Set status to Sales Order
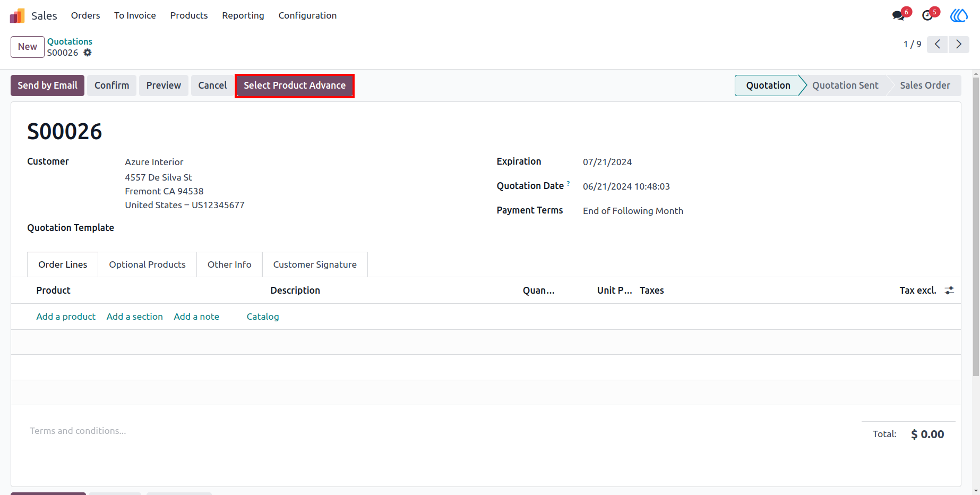Viewport: 980px width, 495px height. [x=925, y=86]
